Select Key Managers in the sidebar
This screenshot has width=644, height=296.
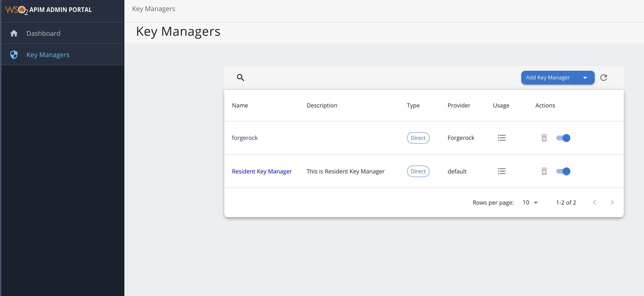point(48,54)
